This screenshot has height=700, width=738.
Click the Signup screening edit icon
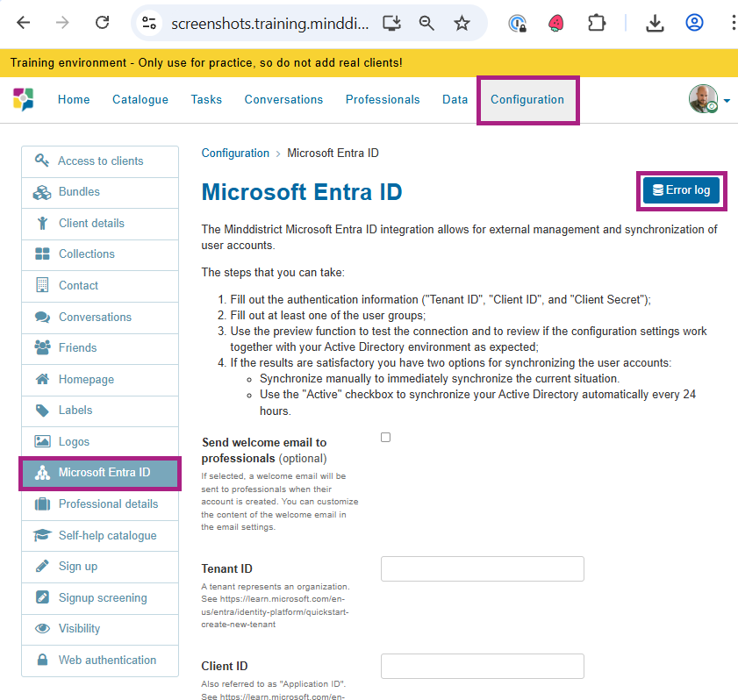42,597
